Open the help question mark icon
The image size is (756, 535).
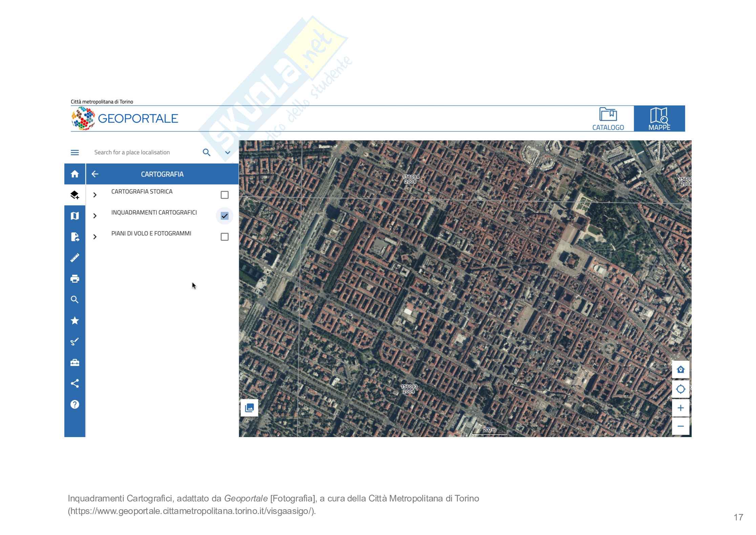75,405
